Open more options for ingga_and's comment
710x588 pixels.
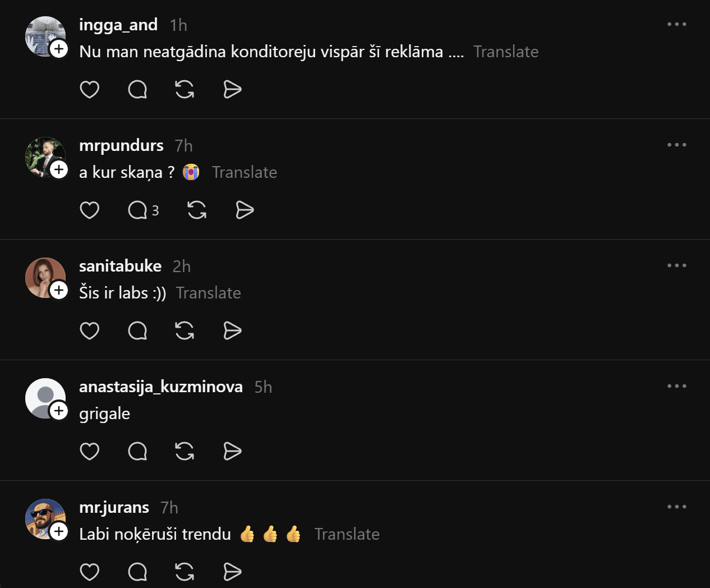click(x=676, y=25)
